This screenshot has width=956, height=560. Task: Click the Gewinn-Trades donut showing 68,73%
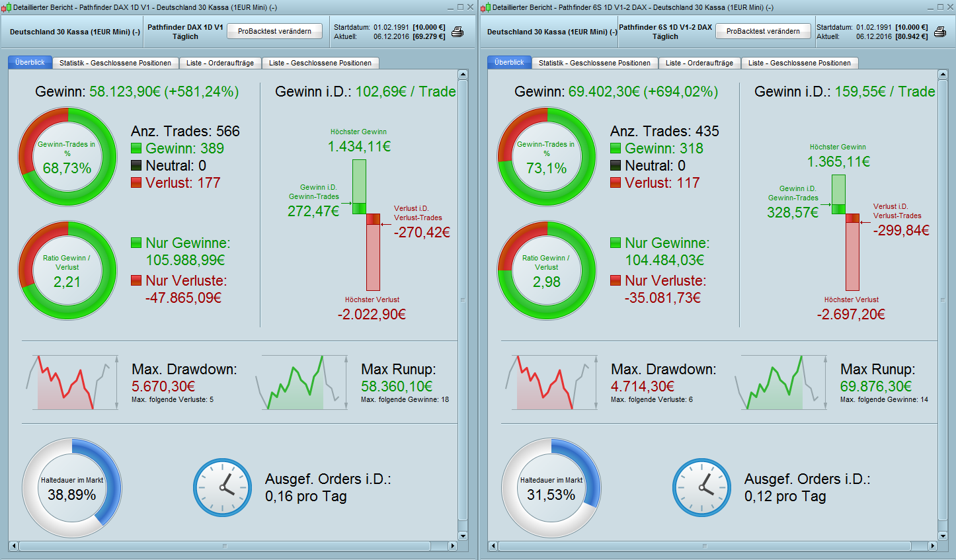click(x=67, y=157)
